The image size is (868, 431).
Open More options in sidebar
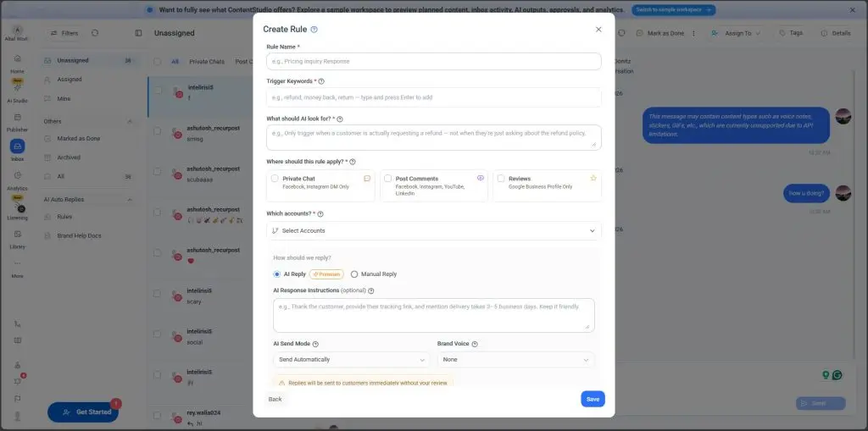tap(17, 268)
